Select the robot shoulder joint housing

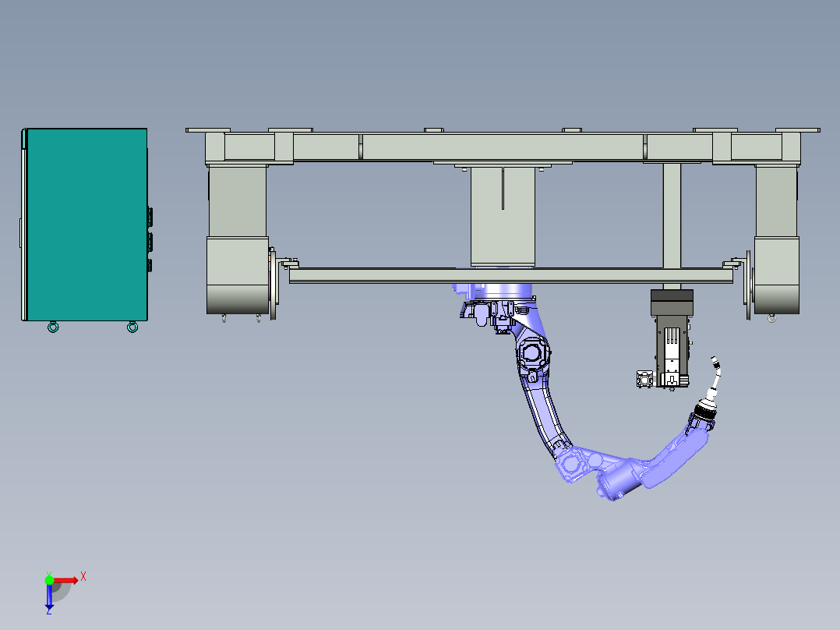532,353
